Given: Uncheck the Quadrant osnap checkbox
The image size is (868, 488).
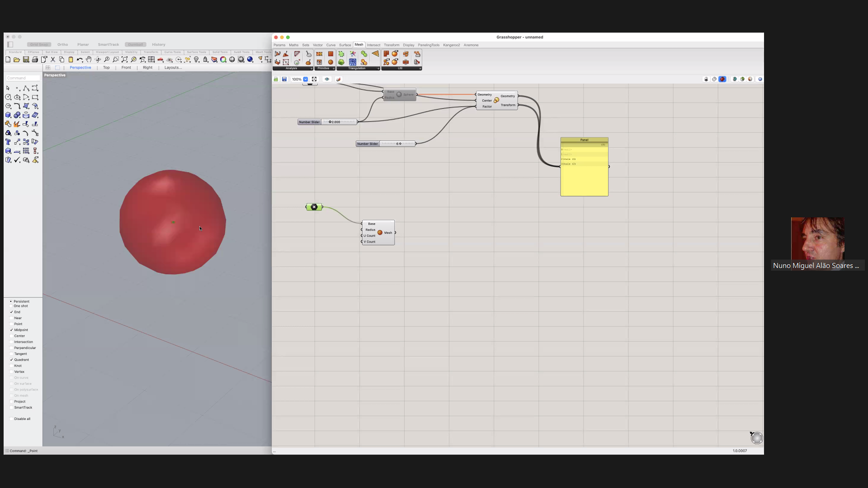Looking at the screenshot, I should coord(11,360).
